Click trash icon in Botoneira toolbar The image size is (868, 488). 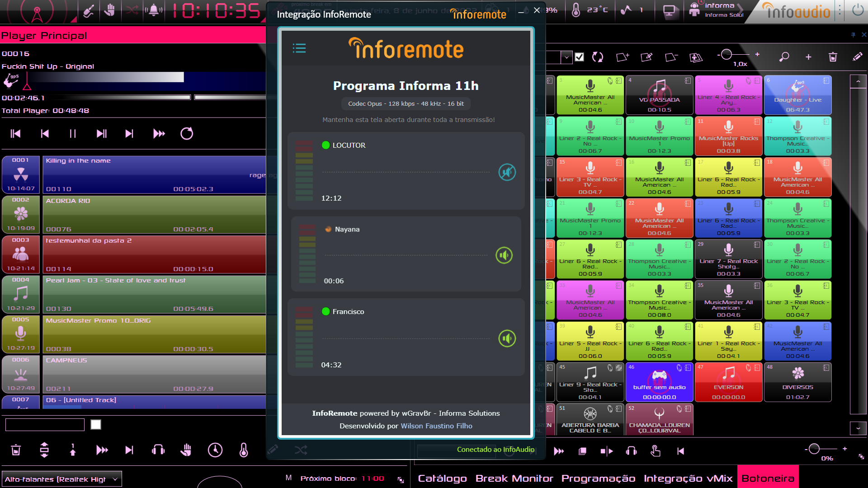point(833,57)
